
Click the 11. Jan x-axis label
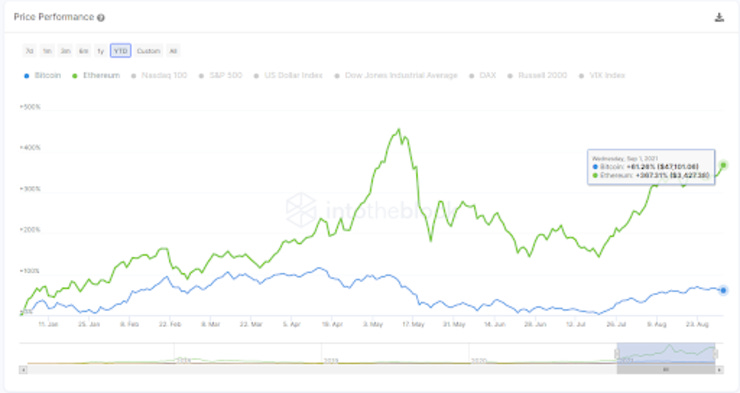pos(48,325)
